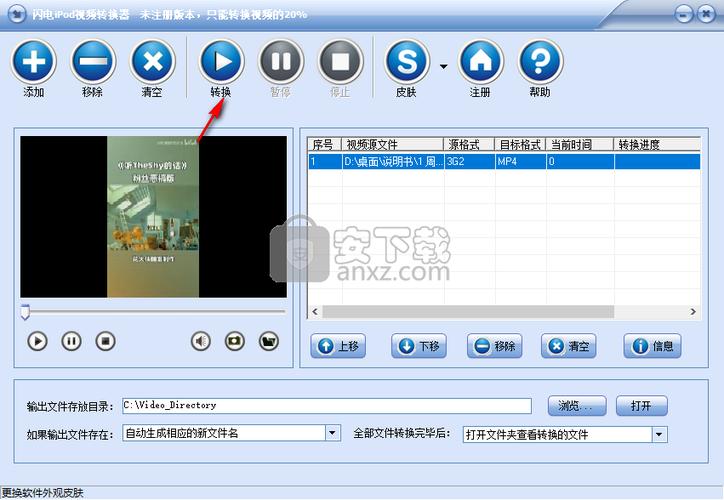Click the app logo in title bar
Screen dimensions: 724x500
(17, 13)
